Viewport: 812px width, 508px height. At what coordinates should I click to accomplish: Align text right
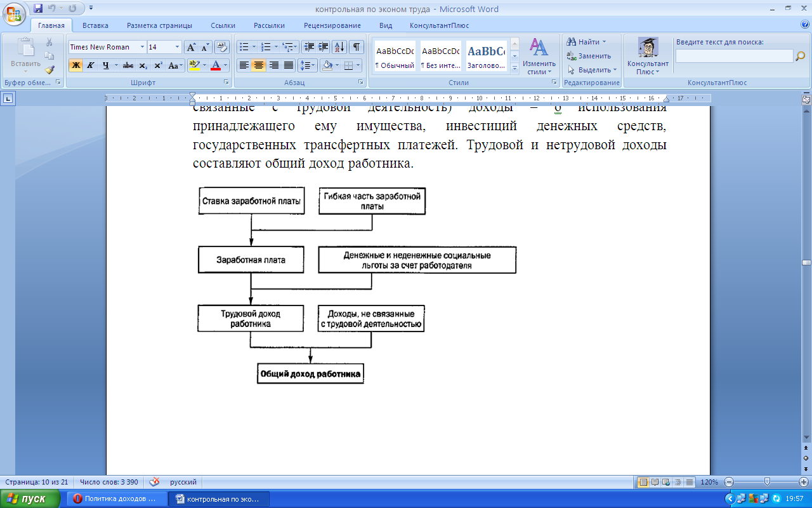pyautogui.click(x=274, y=65)
